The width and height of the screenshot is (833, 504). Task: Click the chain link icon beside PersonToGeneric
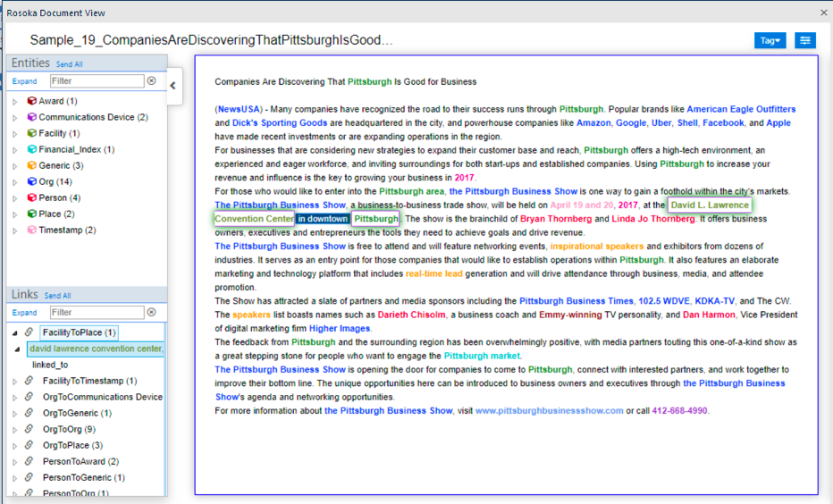pyautogui.click(x=29, y=477)
